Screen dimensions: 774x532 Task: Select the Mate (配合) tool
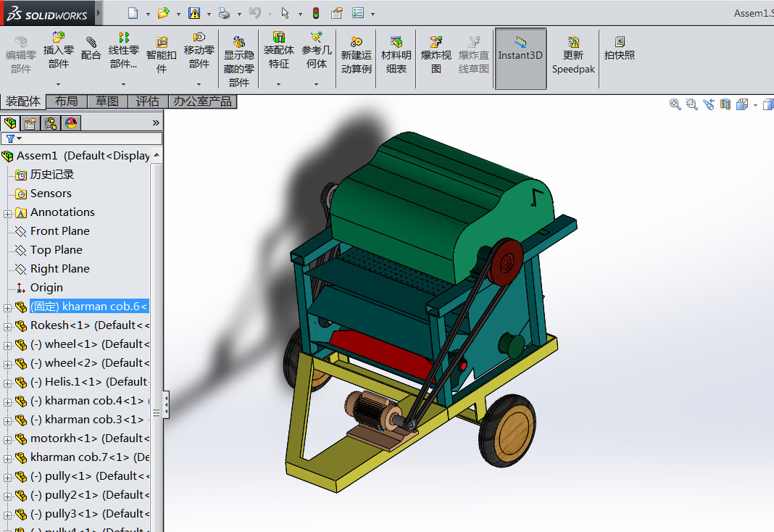tap(91, 49)
